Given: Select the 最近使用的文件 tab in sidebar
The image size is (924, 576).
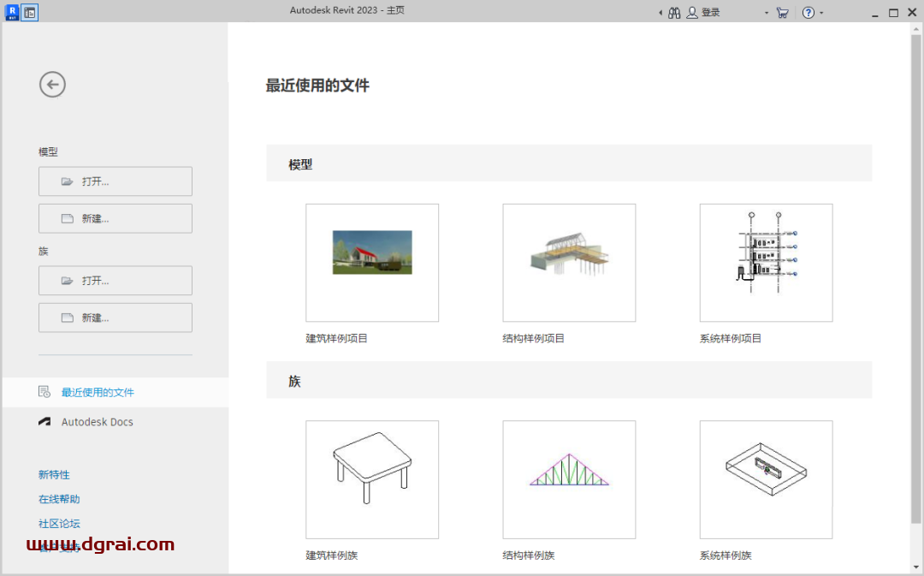Looking at the screenshot, I should point(115,393).
